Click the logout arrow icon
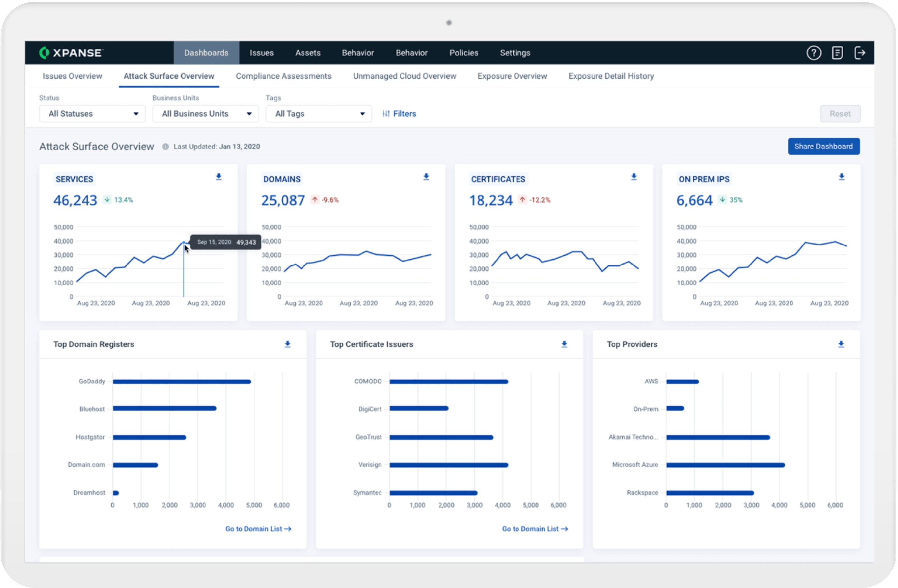The width and height of the screenshot is (898, 588). (x=860, y=53)
